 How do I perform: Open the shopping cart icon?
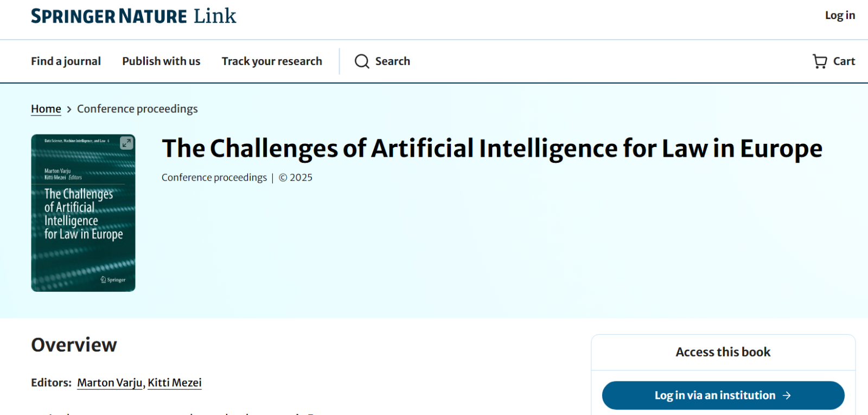(x=820, y=61)
